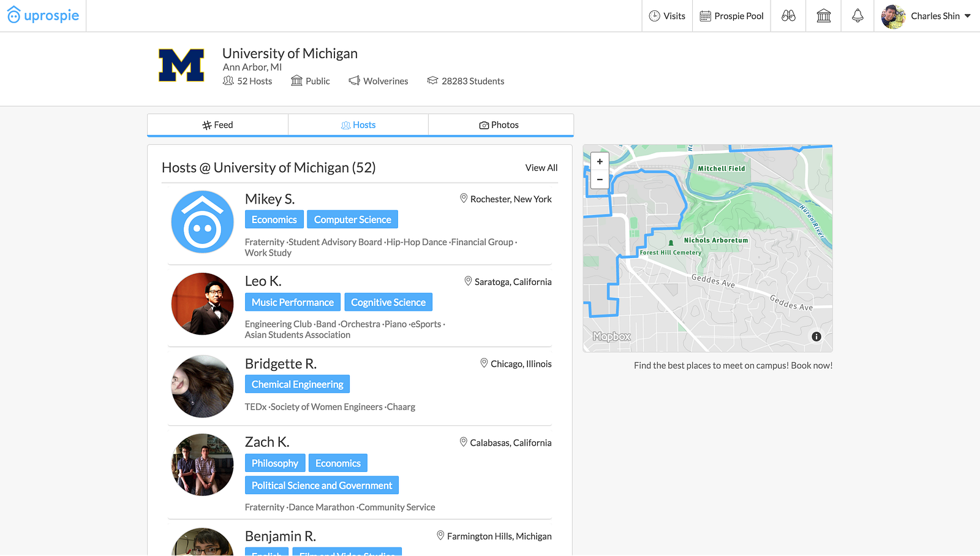Select the Chemical Engineering major tag
The image size is (980, 556).
click(x=297, y=384)
